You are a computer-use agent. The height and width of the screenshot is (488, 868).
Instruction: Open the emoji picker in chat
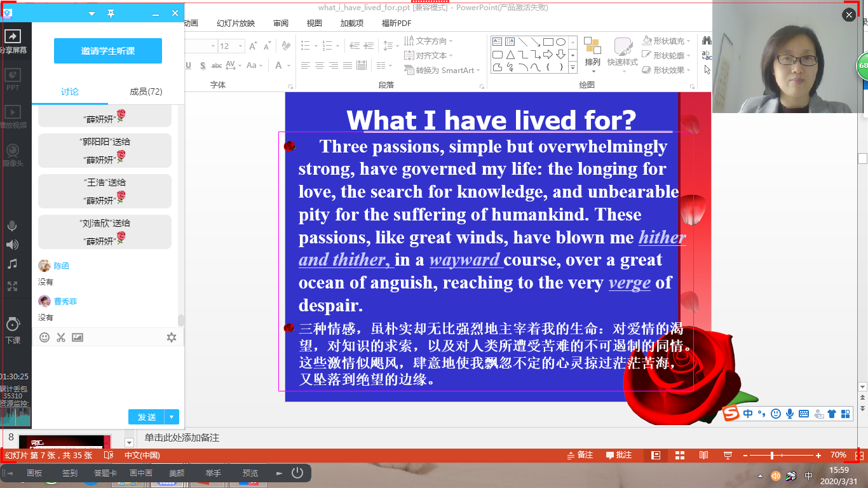44,337
